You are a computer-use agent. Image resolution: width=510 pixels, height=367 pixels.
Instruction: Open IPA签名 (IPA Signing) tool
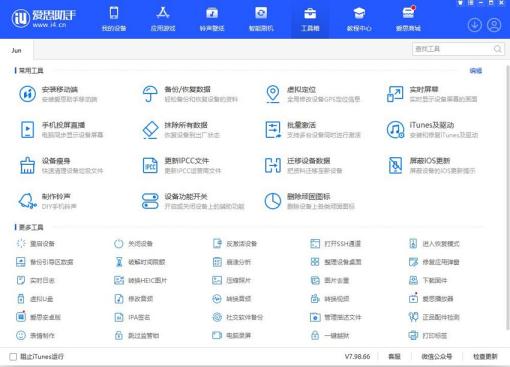pos(132,317)
